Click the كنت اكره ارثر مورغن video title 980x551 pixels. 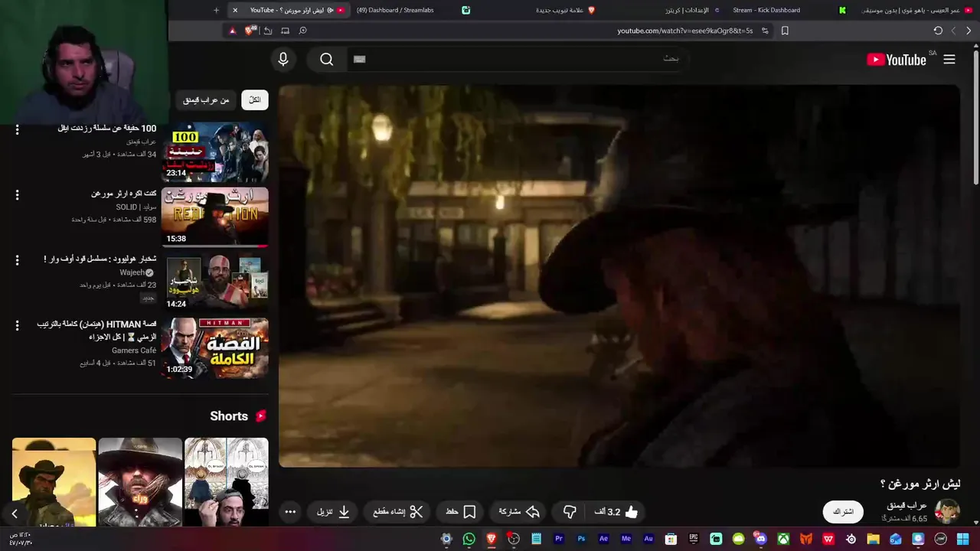(x=123, y=194)
